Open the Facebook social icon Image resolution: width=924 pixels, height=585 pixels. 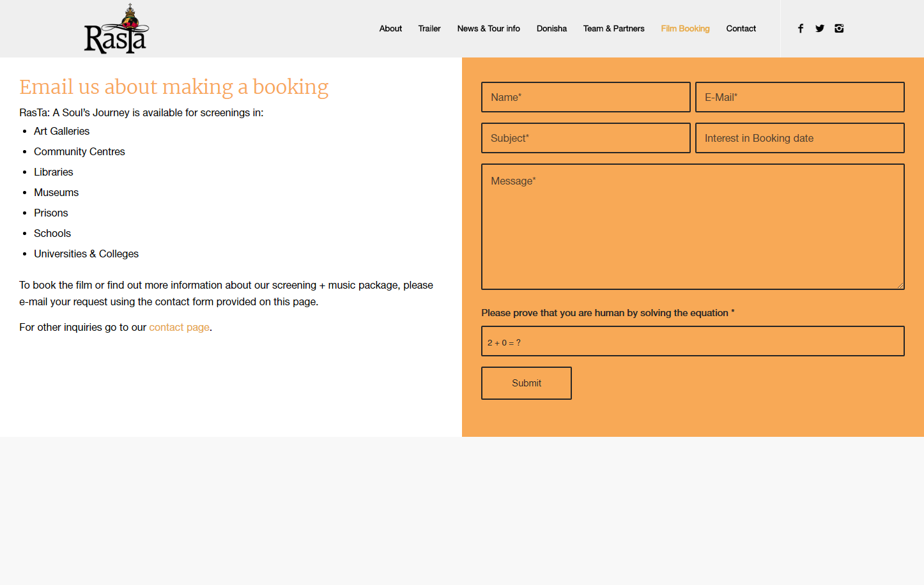tap(801, 28)
